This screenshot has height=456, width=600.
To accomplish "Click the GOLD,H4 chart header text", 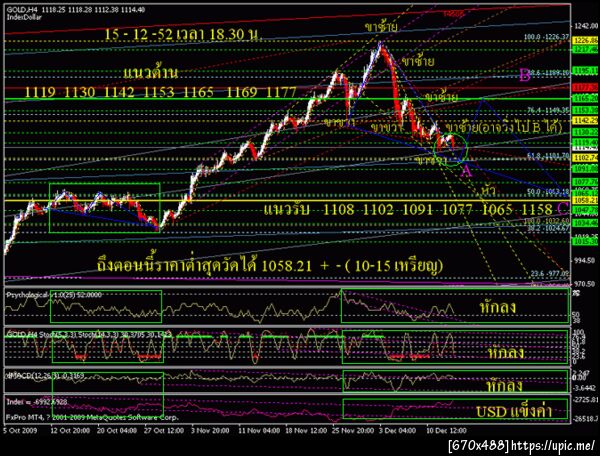I will [76, 10].
